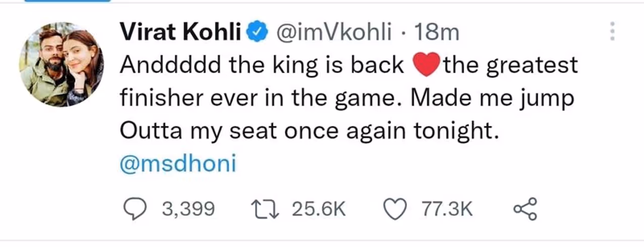Like the tweet with the heart outline icon

click(395, 208)
